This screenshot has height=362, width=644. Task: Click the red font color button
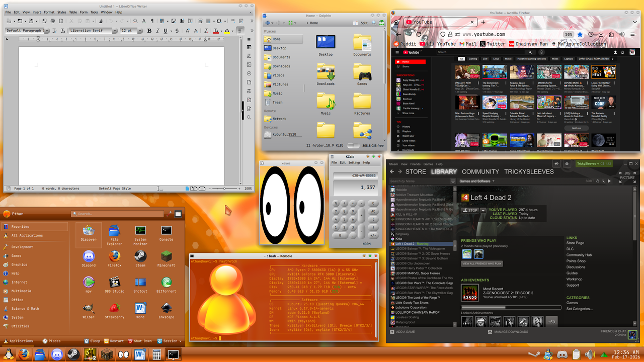point(216,31)
